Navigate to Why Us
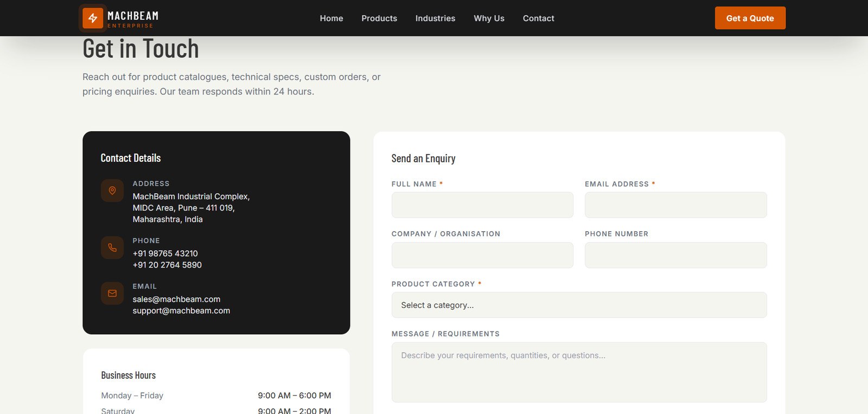Viewport: 868px width, 414px height. pyautogui.click(x=489, y=18)
